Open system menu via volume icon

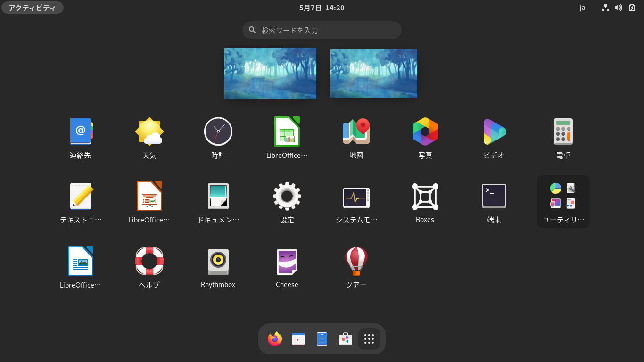[x=619, y=8]
